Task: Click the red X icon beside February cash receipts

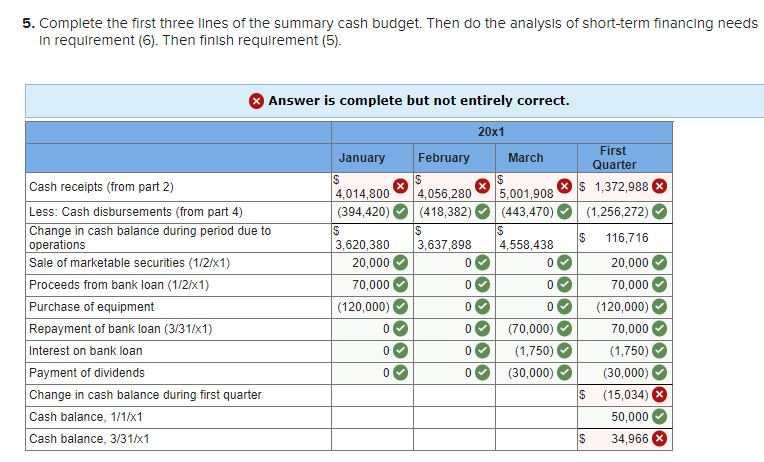Action: [x=482, y=186]
